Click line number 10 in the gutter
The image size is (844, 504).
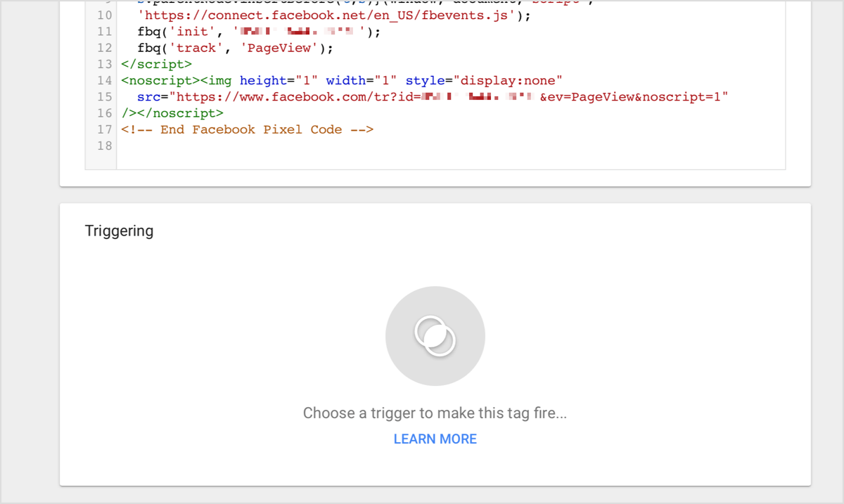click(x=105, y=15)
